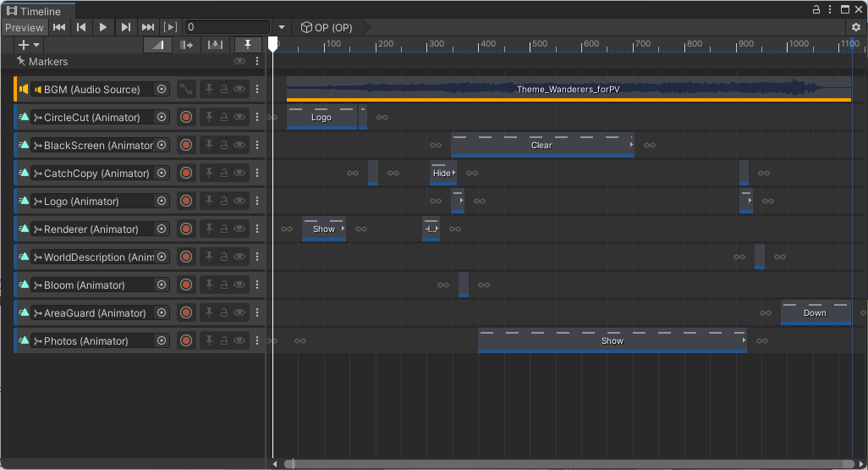Lock the WorldDescription track
868x470 pixels.
pyautogui.click(x=223, y=257)
